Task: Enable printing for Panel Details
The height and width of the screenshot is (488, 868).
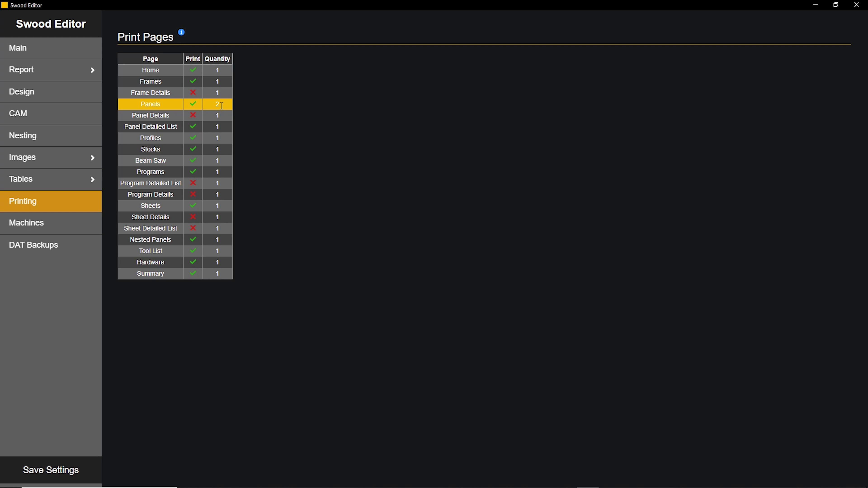Action: click(192, 115)
